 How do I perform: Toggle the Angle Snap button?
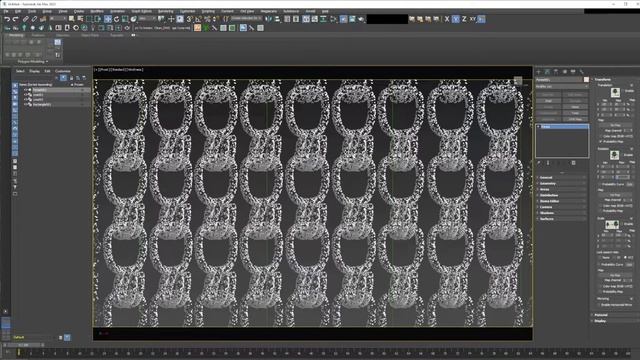click(198, 19)
